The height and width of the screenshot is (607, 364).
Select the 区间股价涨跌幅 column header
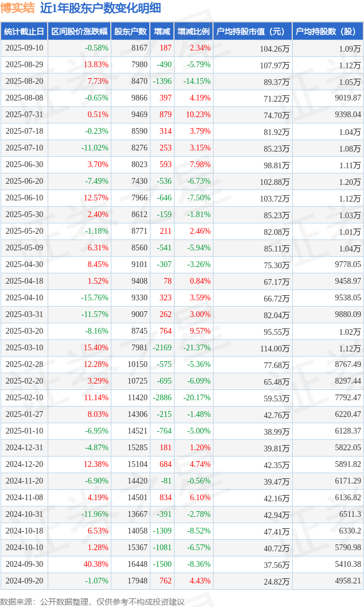coord(79,32)
